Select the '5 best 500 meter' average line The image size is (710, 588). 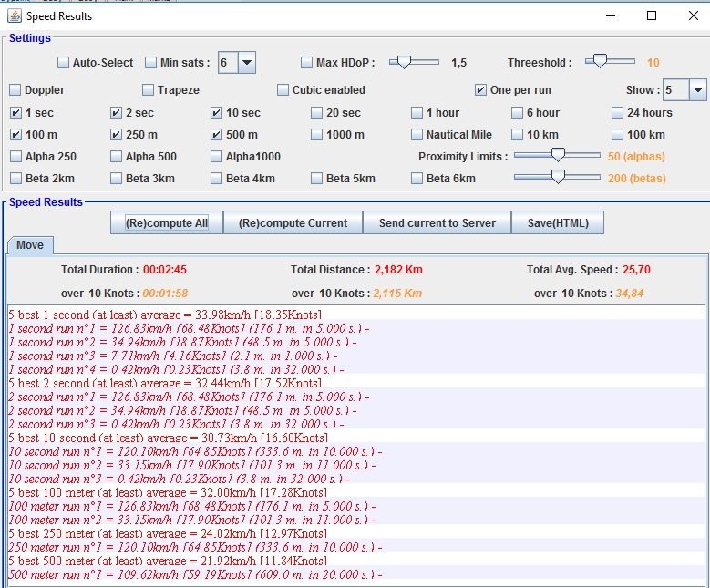coord(355,561)
